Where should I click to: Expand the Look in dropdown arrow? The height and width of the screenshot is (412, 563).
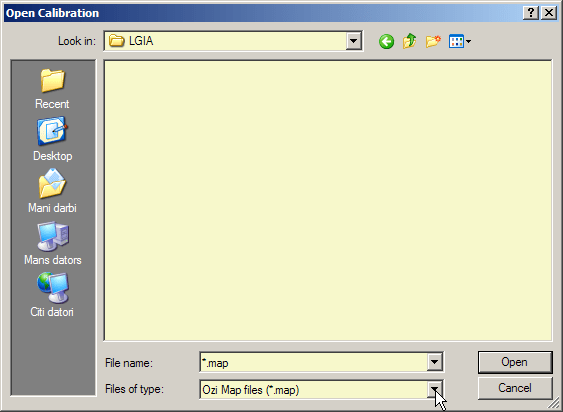pos(353,41)
